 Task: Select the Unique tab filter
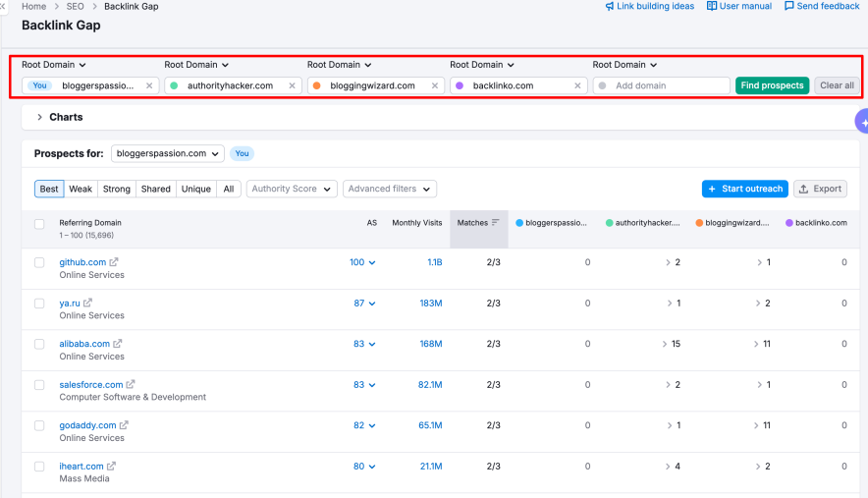tap(195, 189)
